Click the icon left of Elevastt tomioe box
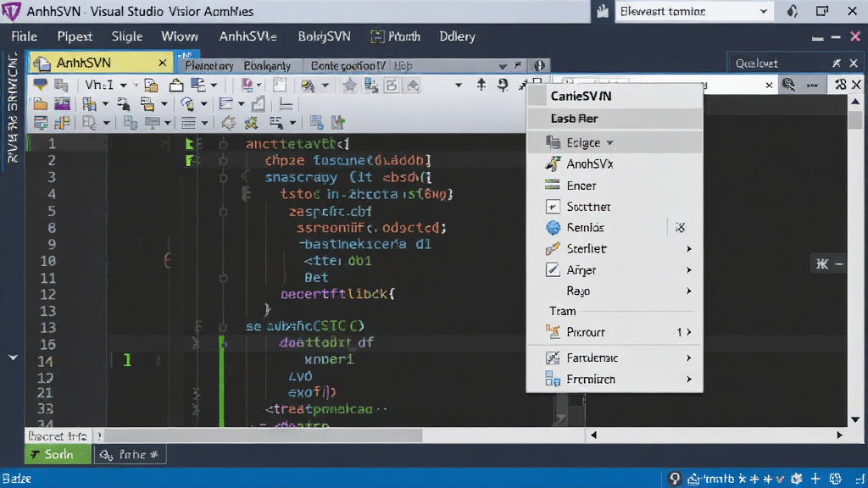The width and height of the screenshot is (868, 488). [x=603, y=11]
